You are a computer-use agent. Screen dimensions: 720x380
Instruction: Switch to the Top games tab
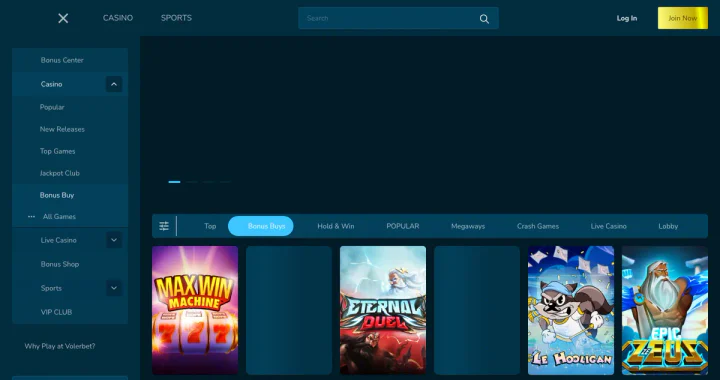tap(210, 226)
